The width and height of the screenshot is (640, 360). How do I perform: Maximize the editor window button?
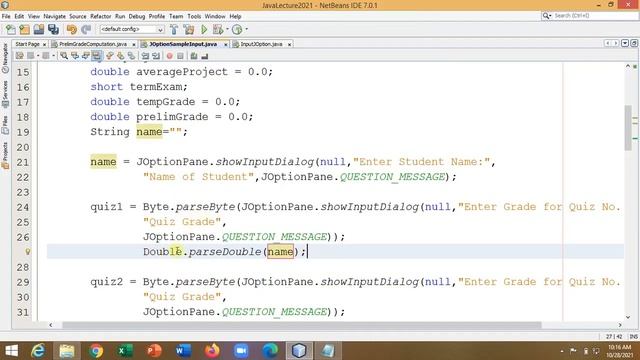click(634, 43)
